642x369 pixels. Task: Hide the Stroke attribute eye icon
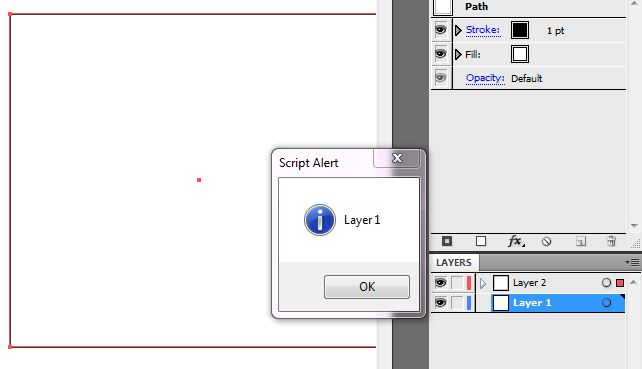click(x=441, y=30)
